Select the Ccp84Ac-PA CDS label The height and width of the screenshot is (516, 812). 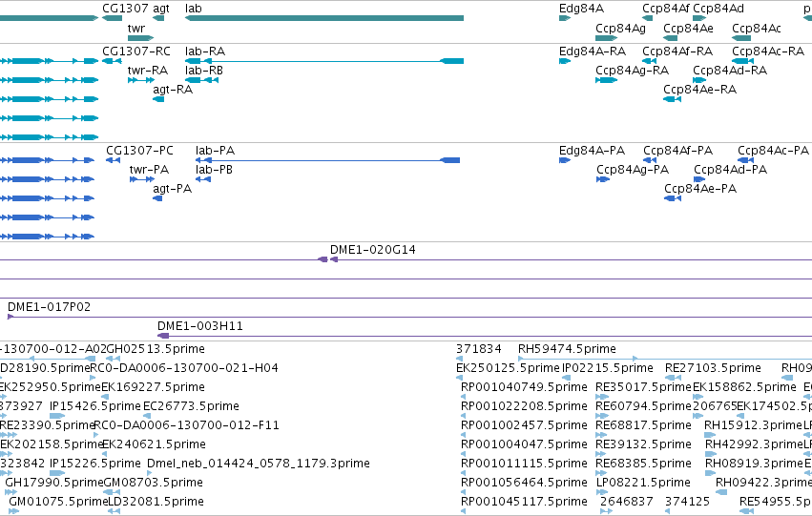(773, 151)
